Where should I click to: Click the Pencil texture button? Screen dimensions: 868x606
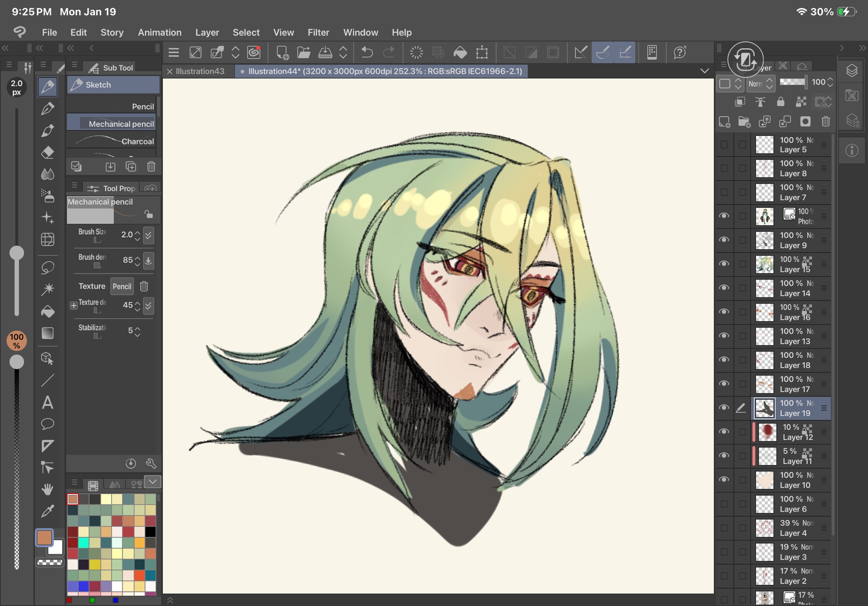(122, 287)
